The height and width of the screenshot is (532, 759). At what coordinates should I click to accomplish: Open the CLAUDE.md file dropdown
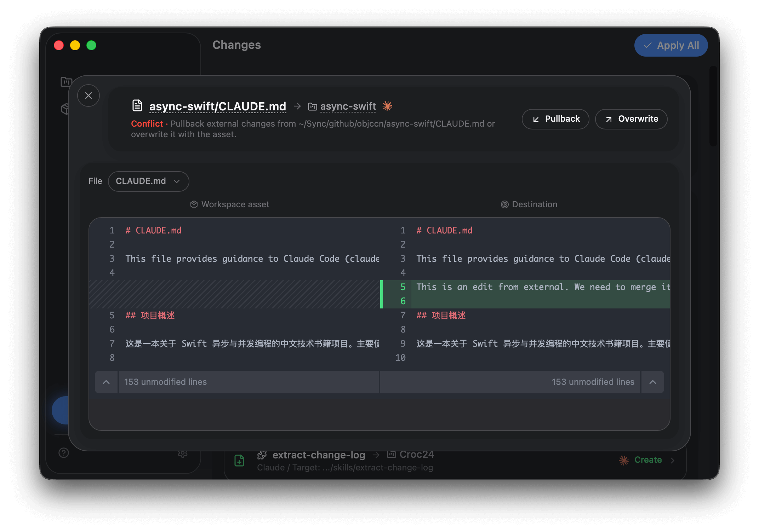pos(148,181)
